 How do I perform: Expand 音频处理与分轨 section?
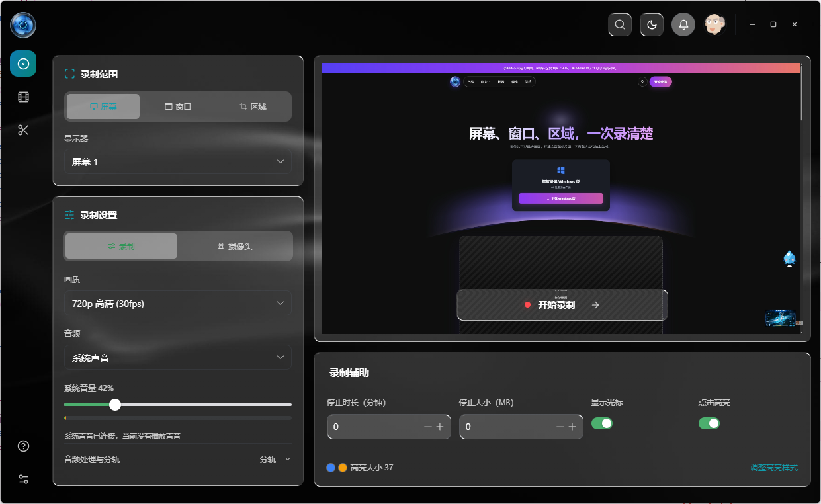pyautogui.click(x=178, y=459)
